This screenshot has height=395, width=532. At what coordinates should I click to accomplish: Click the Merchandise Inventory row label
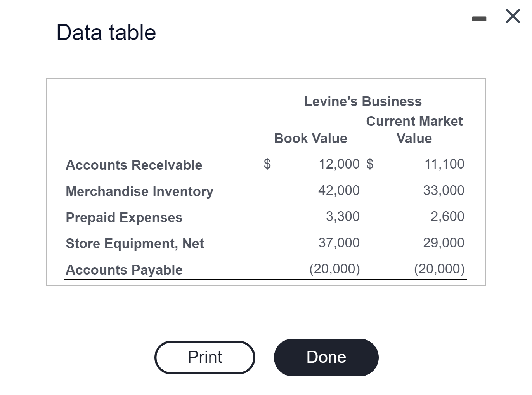coord(139,191)
